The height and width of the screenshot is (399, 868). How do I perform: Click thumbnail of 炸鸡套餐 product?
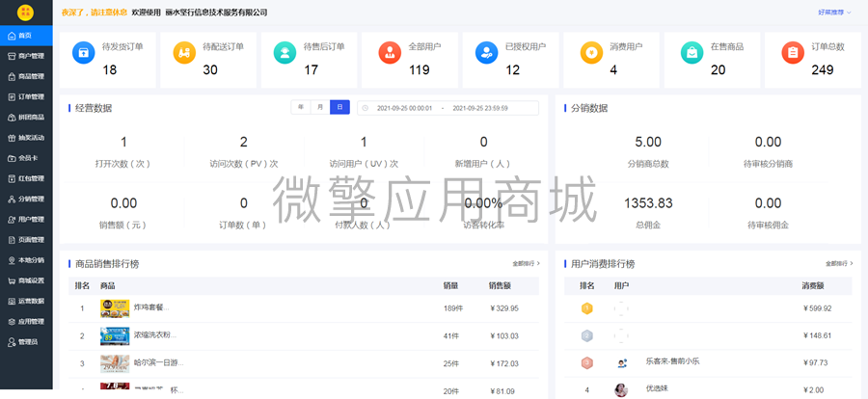pos(115,308)
